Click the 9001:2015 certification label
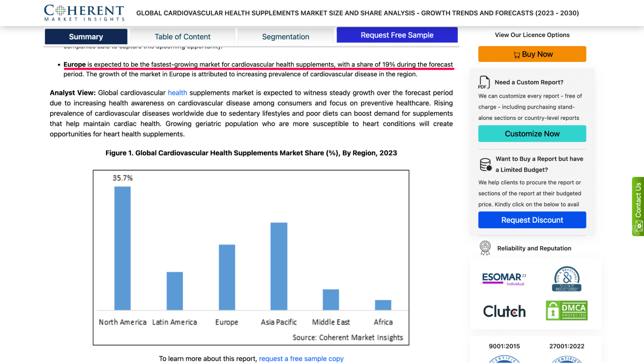The width and height of the screenshot is (644, 363). click(x=504, y=346)
